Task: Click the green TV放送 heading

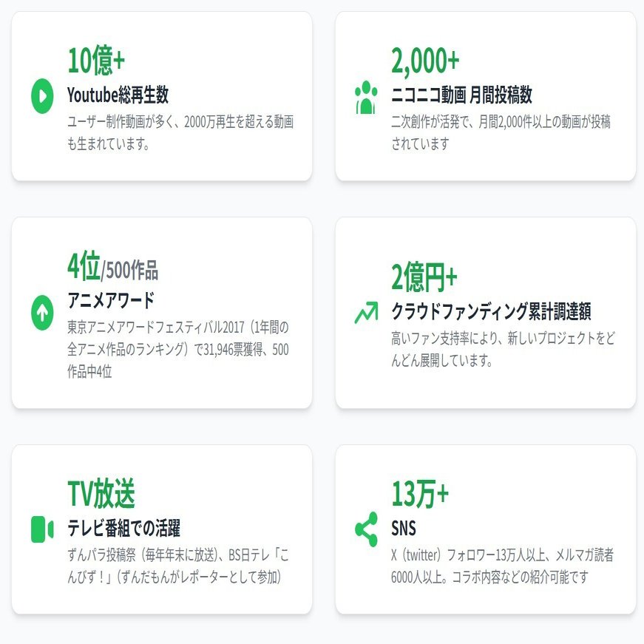Action: pyautogui.click(x=101, y=494)
